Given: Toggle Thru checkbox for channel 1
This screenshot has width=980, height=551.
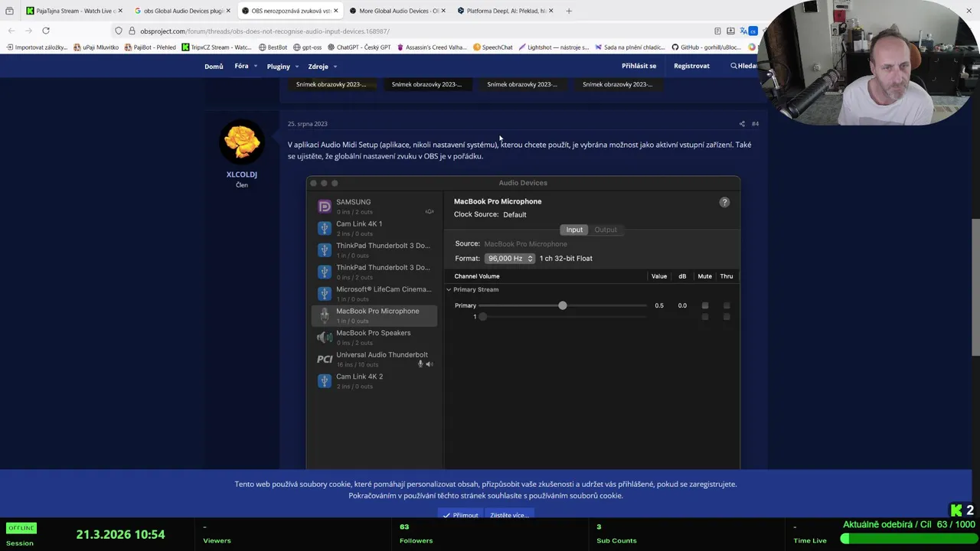Looking at the screenshot, I should (x=727, y=317).
